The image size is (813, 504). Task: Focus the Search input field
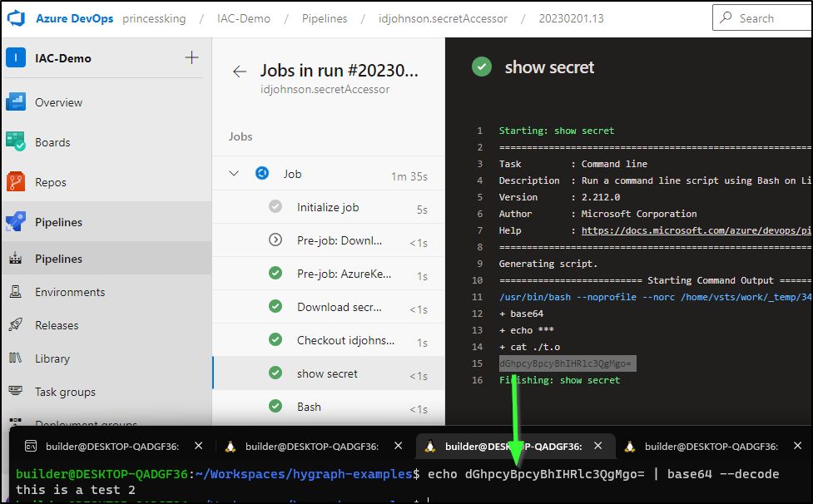pos(762,18)
